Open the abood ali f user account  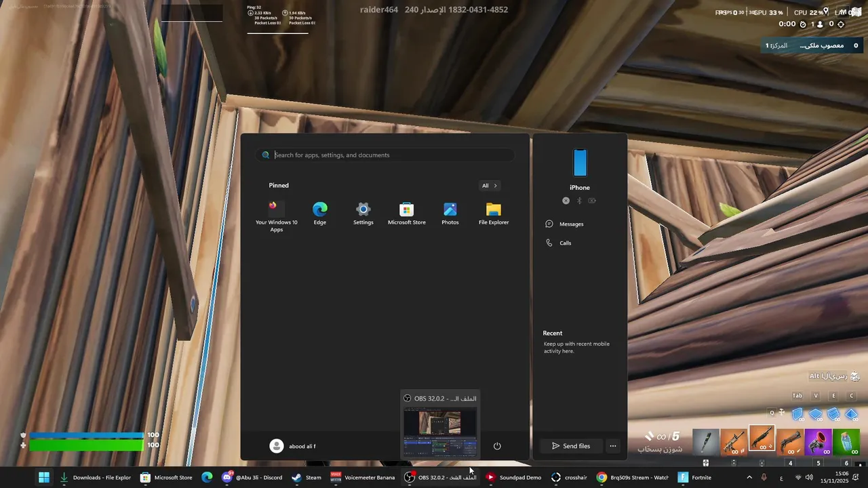(x=293, y=446)
